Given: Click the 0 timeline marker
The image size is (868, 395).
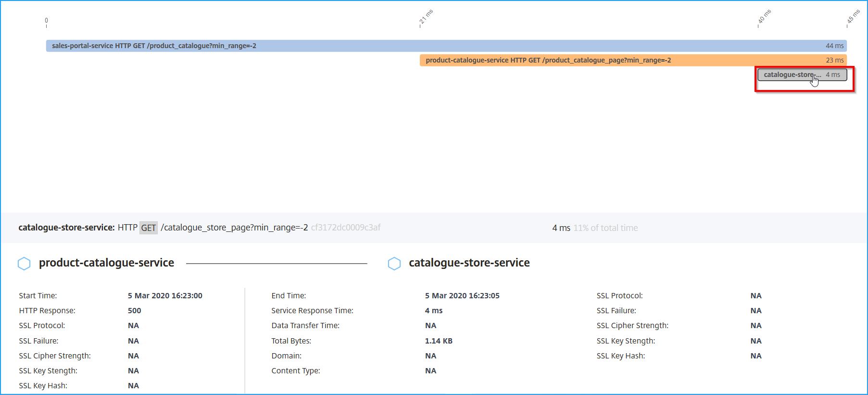Looking at the screenshot, I should coord(47,20).
